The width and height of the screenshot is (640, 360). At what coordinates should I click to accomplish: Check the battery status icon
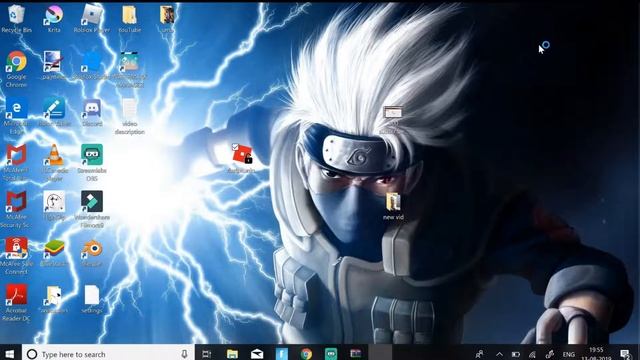coord(516,354)
